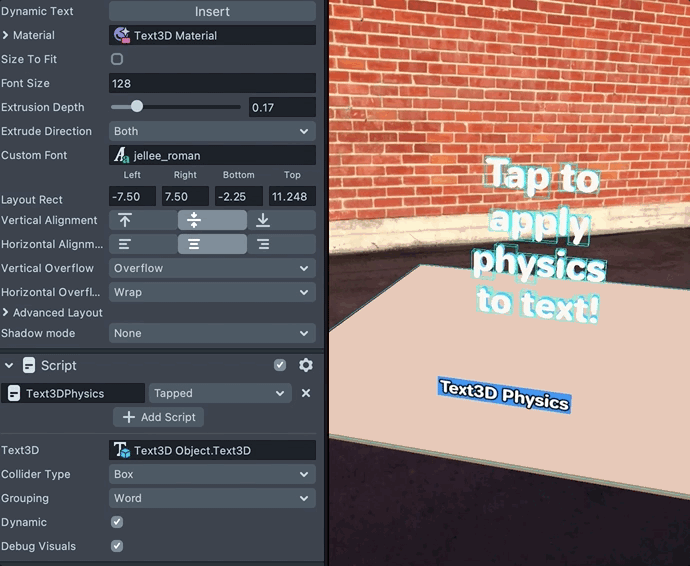The width and height of the screenshot is (690, 566).
Task: Disable the Debug Visuals checkbox
Action: (117, 546)
